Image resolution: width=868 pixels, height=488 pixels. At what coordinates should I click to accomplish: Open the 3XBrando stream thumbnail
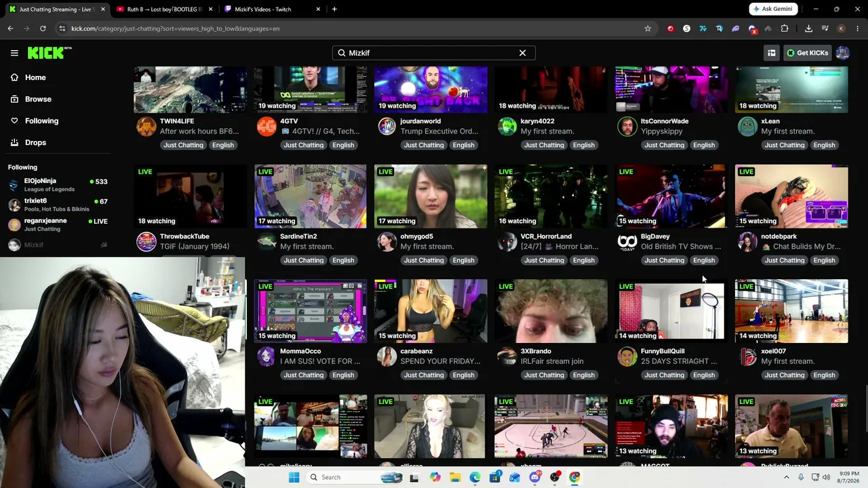pos(551,311)
